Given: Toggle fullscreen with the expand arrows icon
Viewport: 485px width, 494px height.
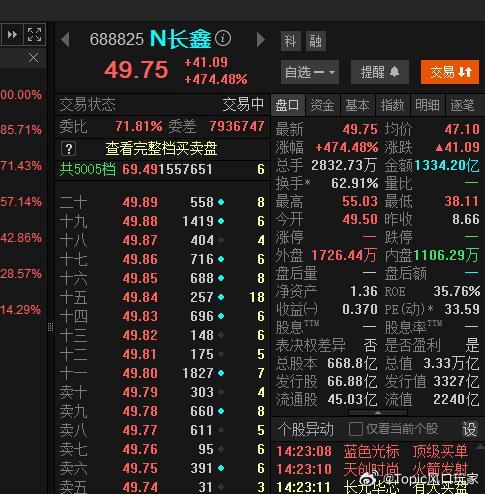Looking at the screenshot, I should (x=35, y=34).
